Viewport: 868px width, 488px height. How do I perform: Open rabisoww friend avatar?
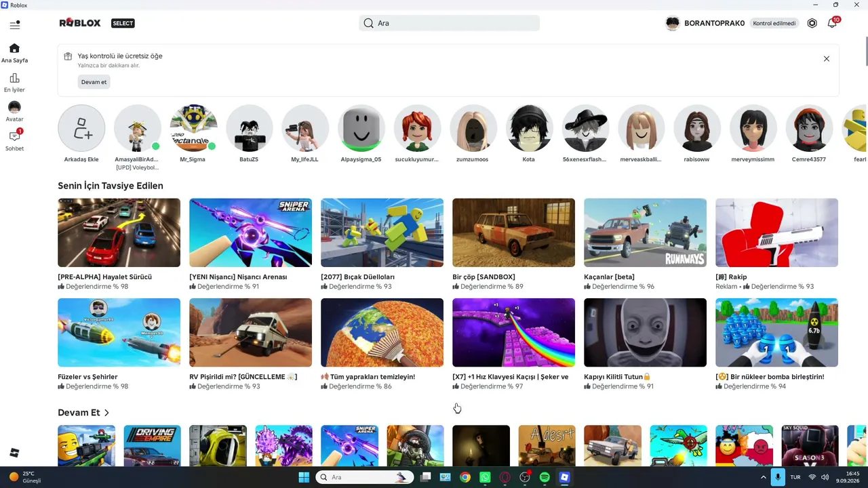(697, 128)
